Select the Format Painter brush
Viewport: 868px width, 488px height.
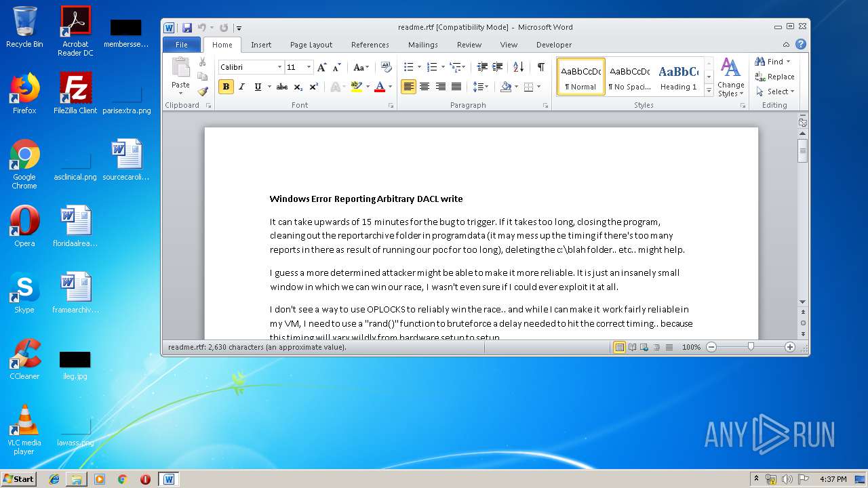pos(202,91)
